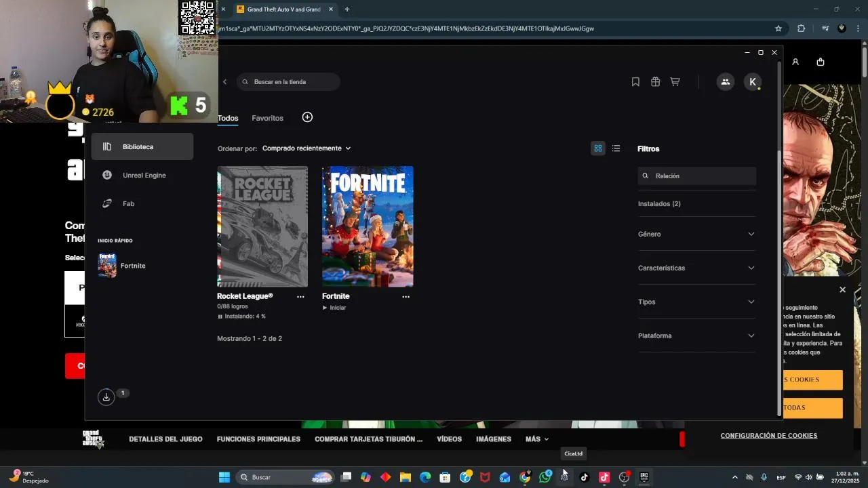Open the downloads icon in the Epic launcher
This screenshot has width=868, height=488.
pyautogui.click(x=106, y=397)
